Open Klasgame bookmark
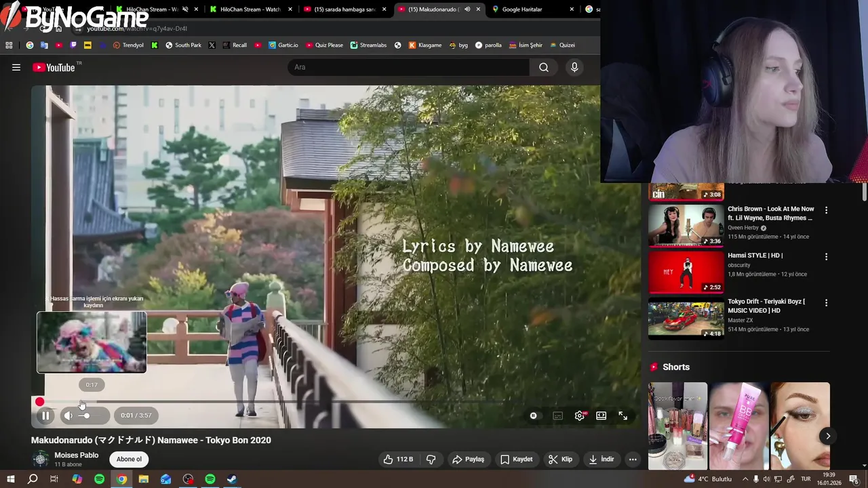This screenshot has width=868, height=488. 425,45
